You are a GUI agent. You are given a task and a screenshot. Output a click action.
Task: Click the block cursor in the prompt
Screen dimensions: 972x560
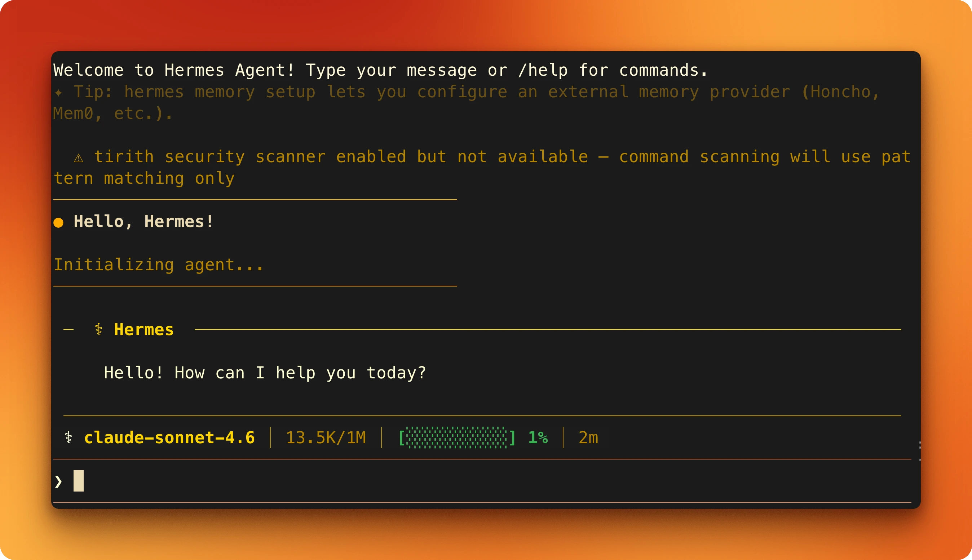click(x=79, y=481)
